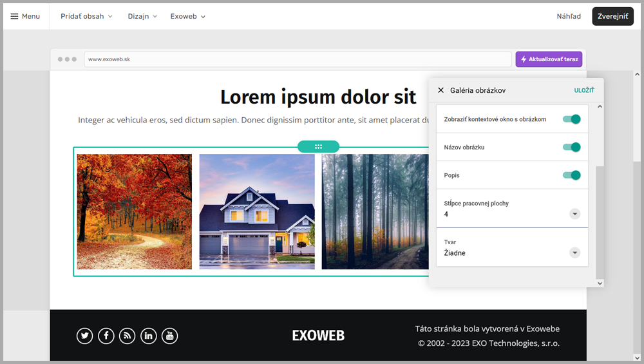Image resolution: width=644 pixels, height=364 pixels.
Task: Click Aktualizovať teraz upgrade button
Action: tap(549, 59)
